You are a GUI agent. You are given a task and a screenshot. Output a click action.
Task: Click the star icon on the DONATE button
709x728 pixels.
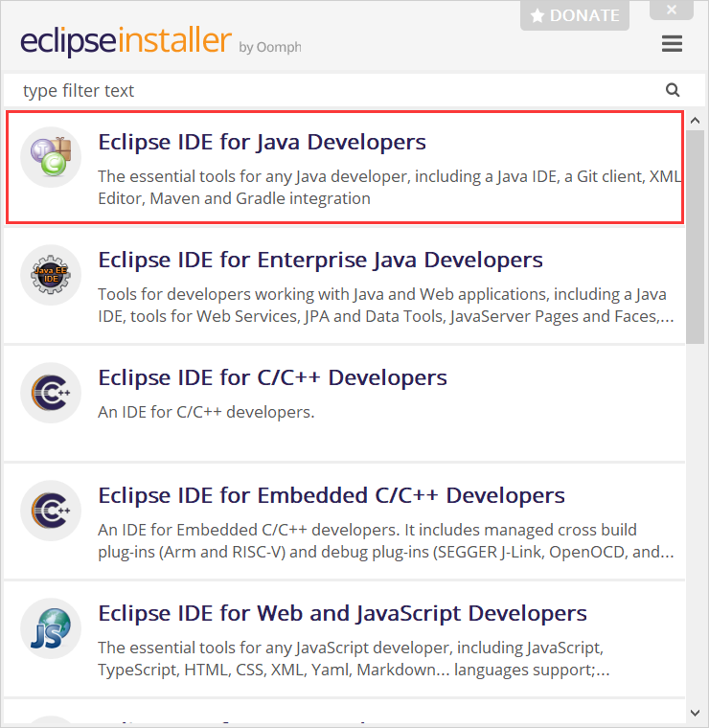[x=537, y=15]
